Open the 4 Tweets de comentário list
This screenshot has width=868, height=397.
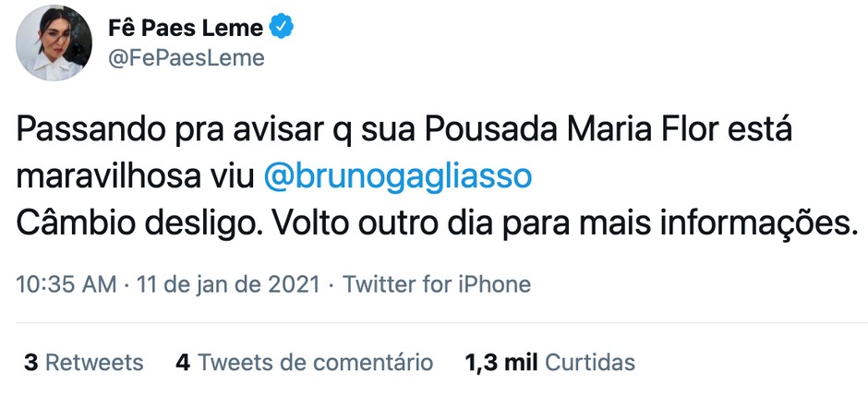tap(304, 363)
